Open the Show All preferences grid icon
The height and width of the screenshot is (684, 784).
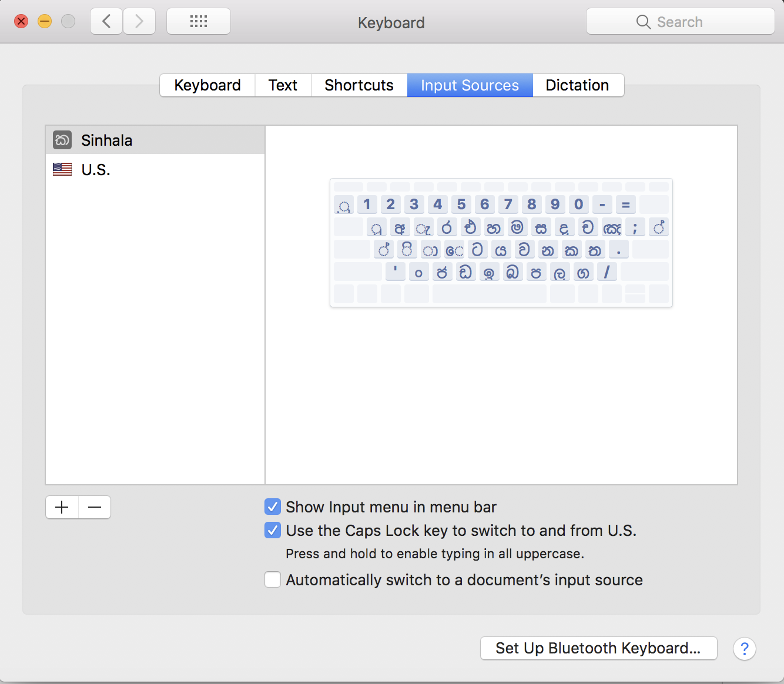tap(198, 21)
